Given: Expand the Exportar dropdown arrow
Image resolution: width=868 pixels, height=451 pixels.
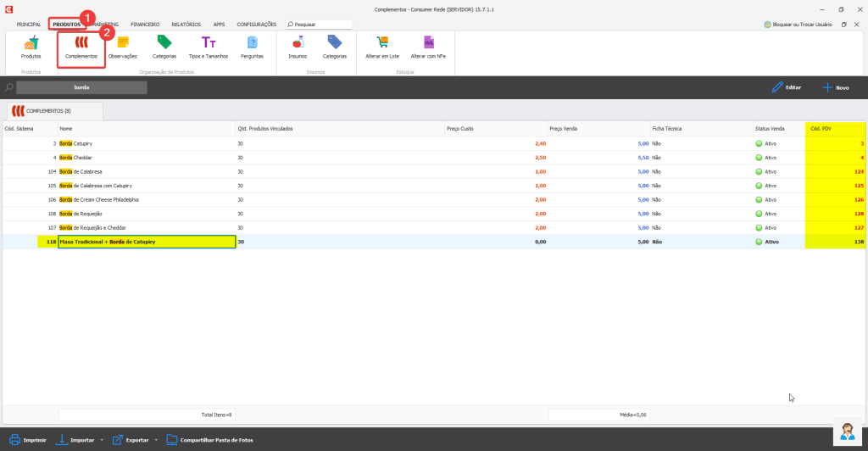Looking at the screenshot, I should pyautogui.click(x=156, y=440).
